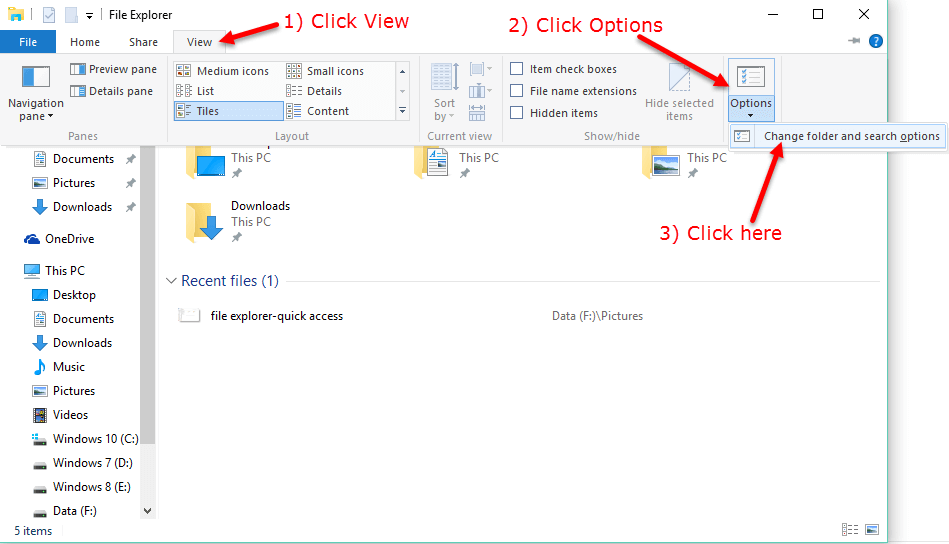Switch to details view status icon
The height and width of the screenshot is (544, 949).
[x=850, y=530]
